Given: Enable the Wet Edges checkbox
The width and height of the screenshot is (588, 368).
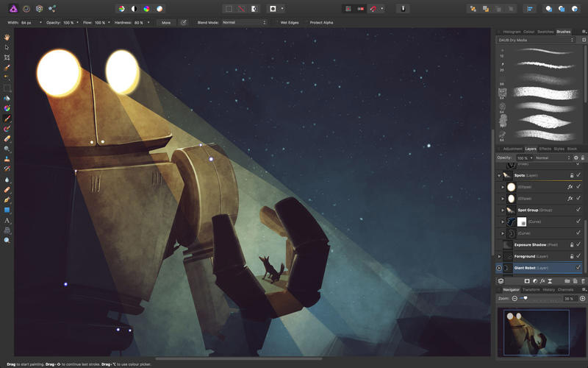Looking at the screenshot, I should pyautogui.click(x=276, y=23).
